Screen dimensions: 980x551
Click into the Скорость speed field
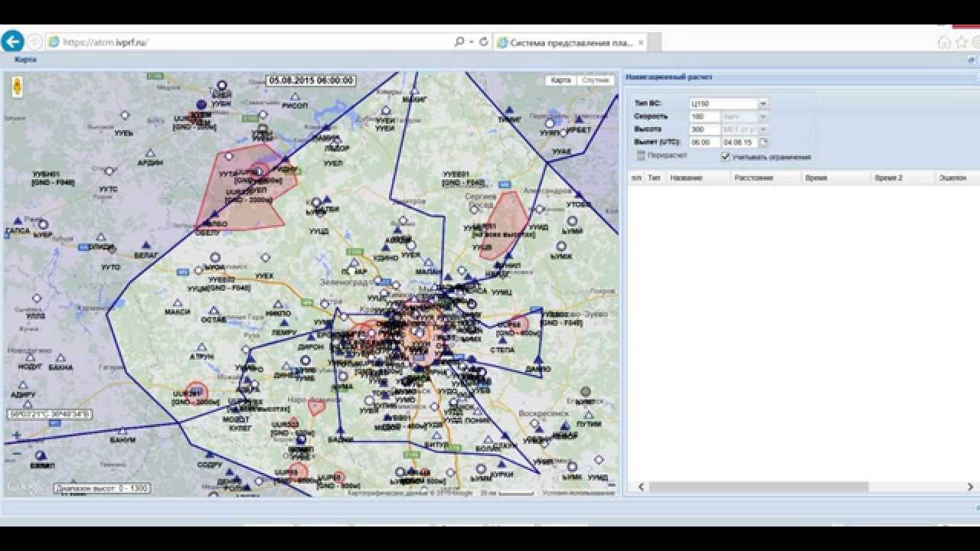coord(704,116)
